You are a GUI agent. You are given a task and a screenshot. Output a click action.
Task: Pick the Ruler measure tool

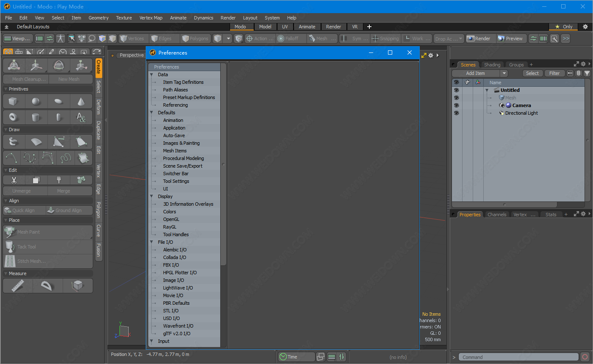point(17,286)
